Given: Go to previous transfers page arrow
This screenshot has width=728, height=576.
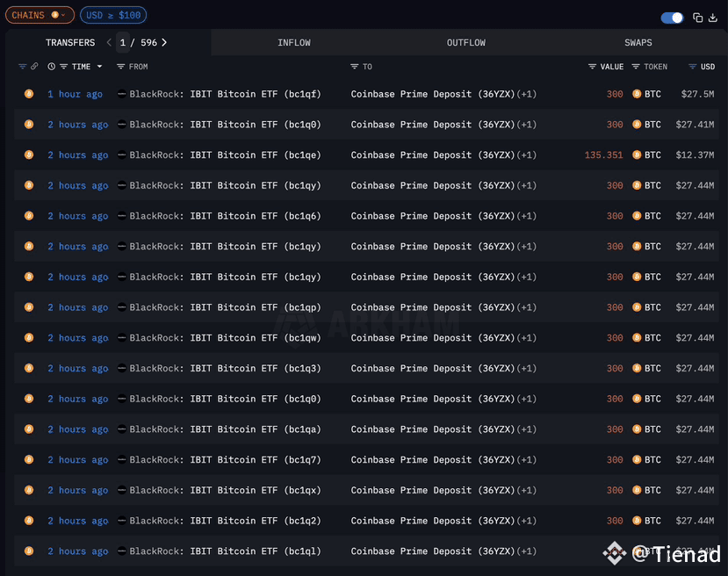Looking at the screenshot, I should click(109, 43).
